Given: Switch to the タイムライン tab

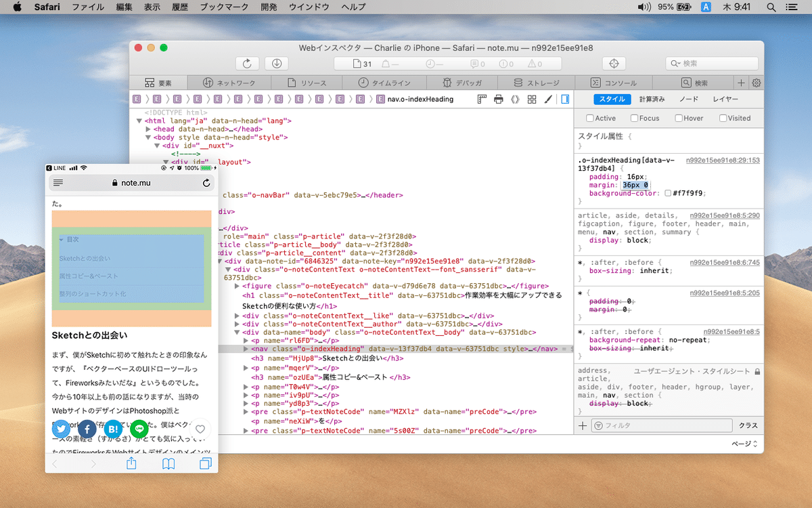Looking at the screenshot, I should [x=384, y=83].
